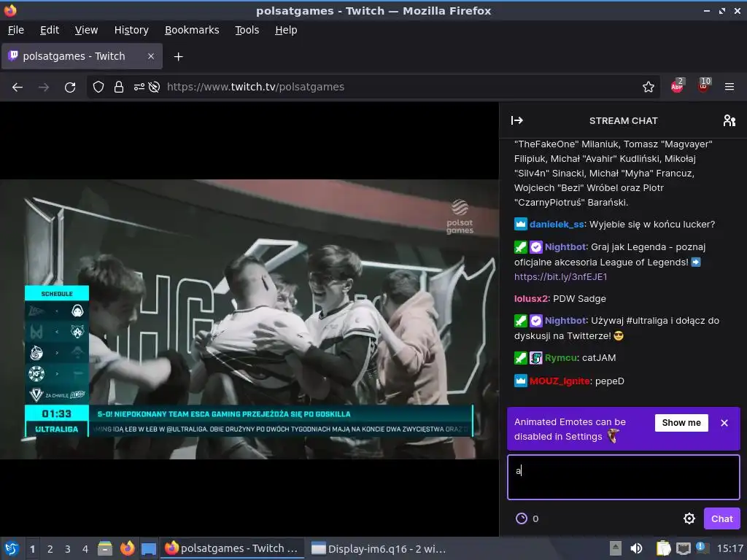Viewport: 747px width, 560px height.
Task: View site security padlock info
Action: pyautogui.click(x=119, y=87)
